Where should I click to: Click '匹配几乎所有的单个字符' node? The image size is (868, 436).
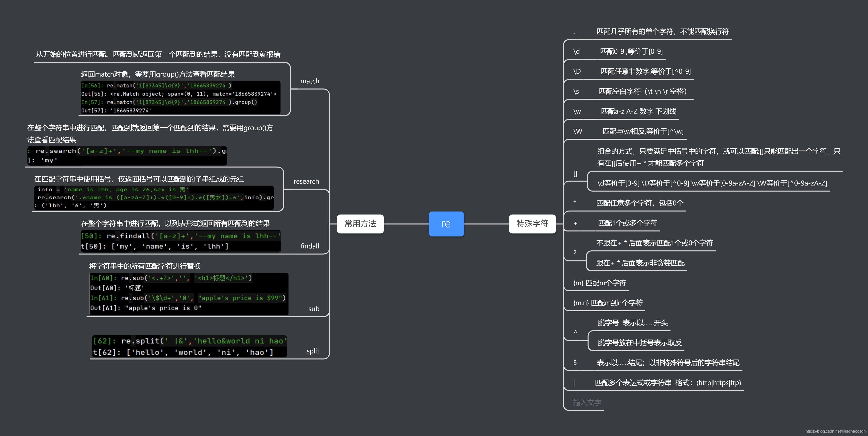click(663, 31)
